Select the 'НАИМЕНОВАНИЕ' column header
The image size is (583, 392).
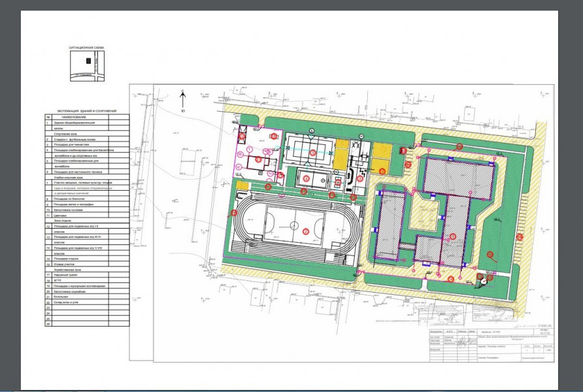pos(75,117)
